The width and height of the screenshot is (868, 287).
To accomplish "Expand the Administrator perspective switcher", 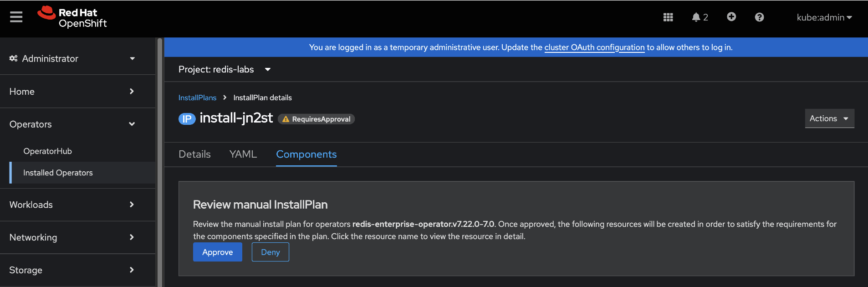I will point(72,58).
